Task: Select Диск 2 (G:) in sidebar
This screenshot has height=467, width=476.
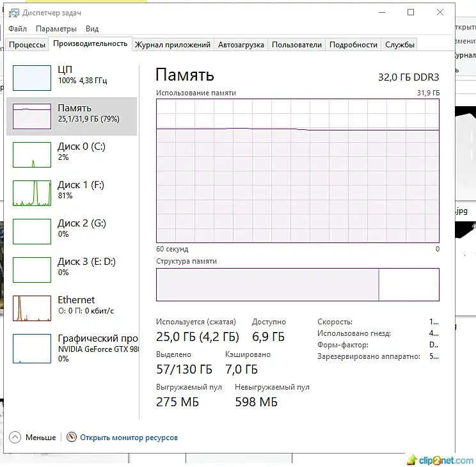Action: point(72,232)
